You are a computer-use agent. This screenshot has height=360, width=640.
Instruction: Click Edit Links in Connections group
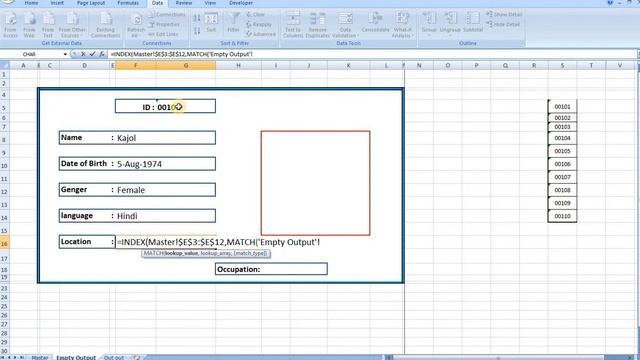(163, 34)
